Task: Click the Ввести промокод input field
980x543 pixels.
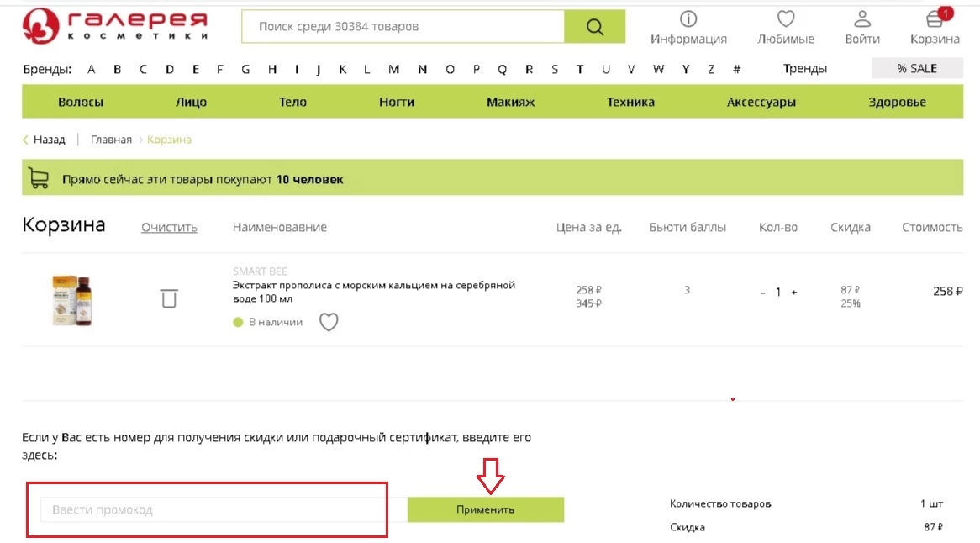Action: click(210, 508)
